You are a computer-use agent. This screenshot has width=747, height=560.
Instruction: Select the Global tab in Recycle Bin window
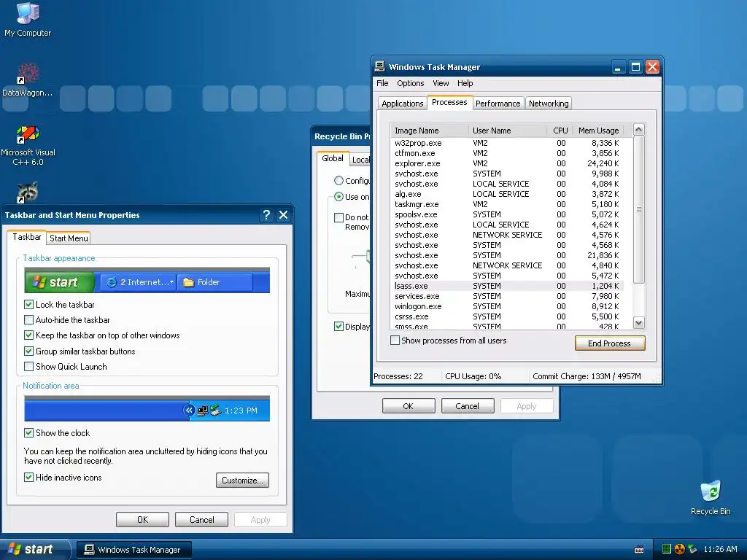pos(333,158)
